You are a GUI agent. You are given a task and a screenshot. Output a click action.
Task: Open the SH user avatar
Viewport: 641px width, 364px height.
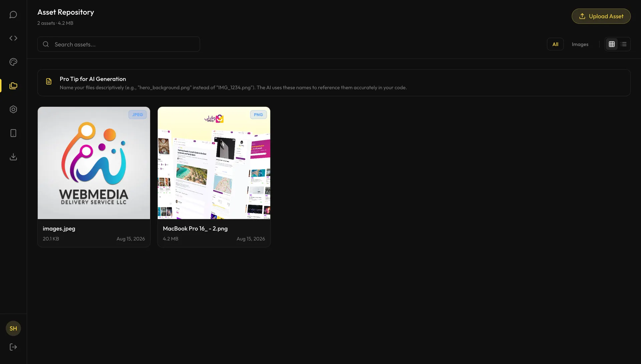[13, 328]
